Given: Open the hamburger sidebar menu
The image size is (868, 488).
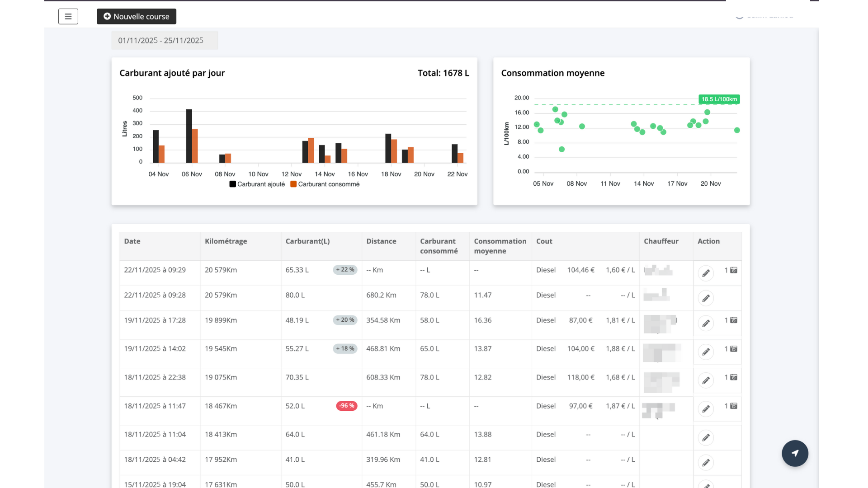Looking at the screenshot, I should [68, 17].
